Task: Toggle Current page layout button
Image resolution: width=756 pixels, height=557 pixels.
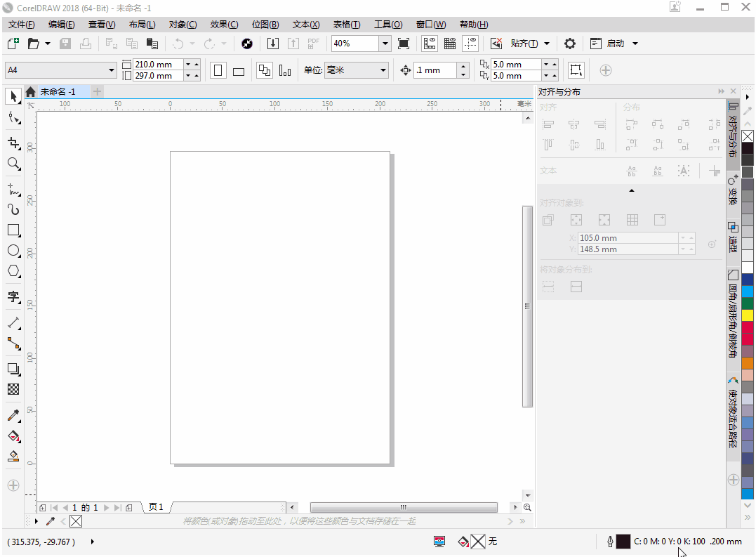Action: pos(285,70)
